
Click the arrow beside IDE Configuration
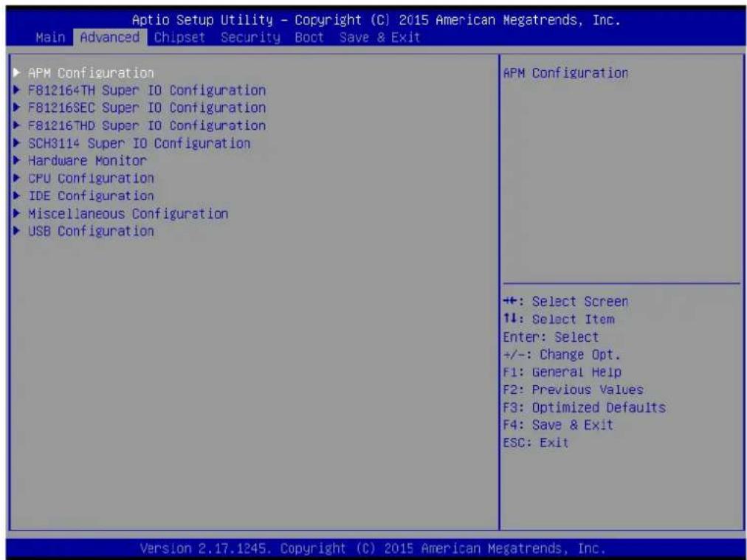click(x=17, y=196)
